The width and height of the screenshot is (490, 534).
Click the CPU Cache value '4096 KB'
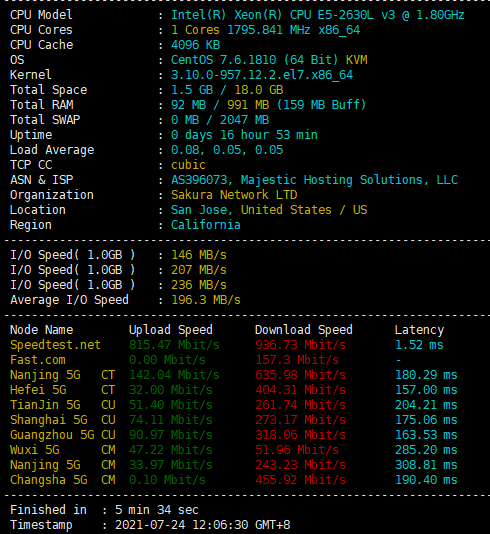point(195,45)
